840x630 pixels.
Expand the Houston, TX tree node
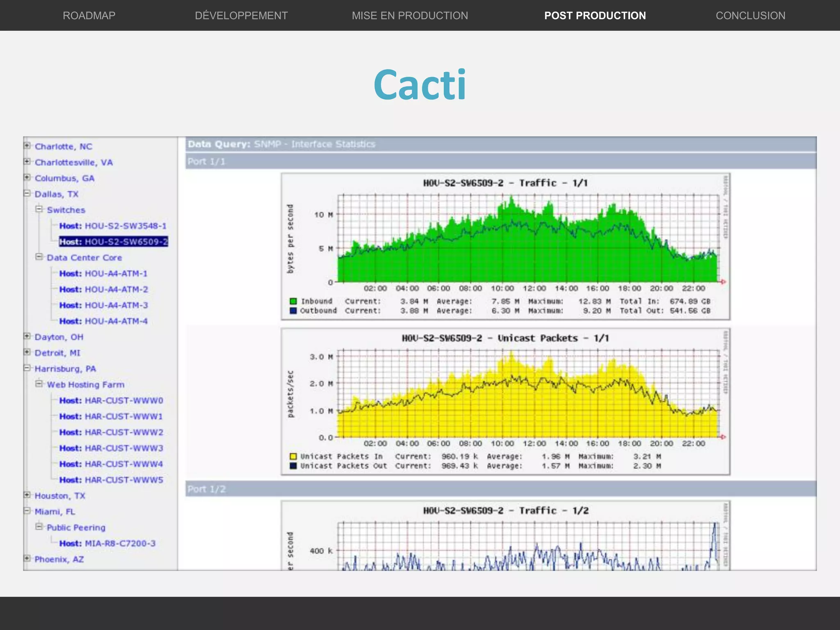27,495
